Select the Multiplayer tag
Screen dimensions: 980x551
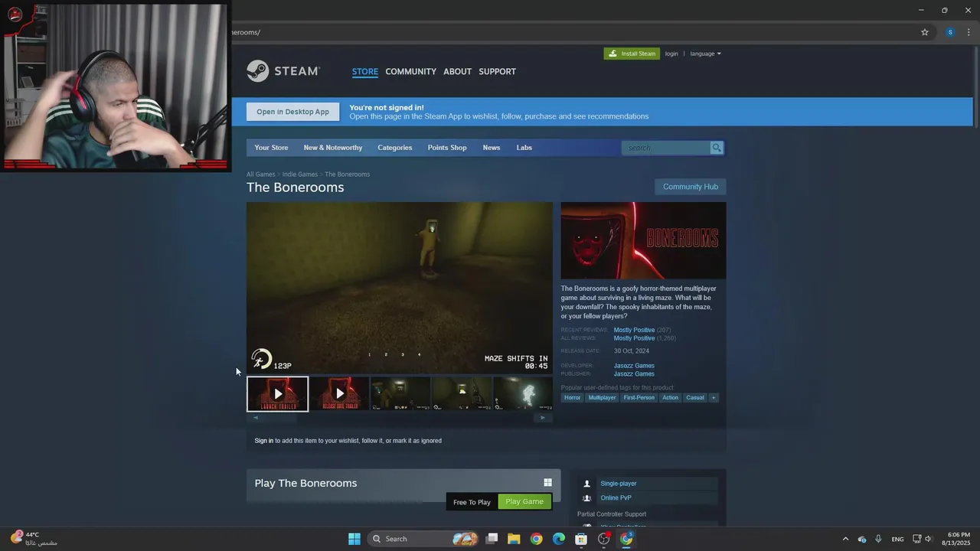(x=602, y=398)
